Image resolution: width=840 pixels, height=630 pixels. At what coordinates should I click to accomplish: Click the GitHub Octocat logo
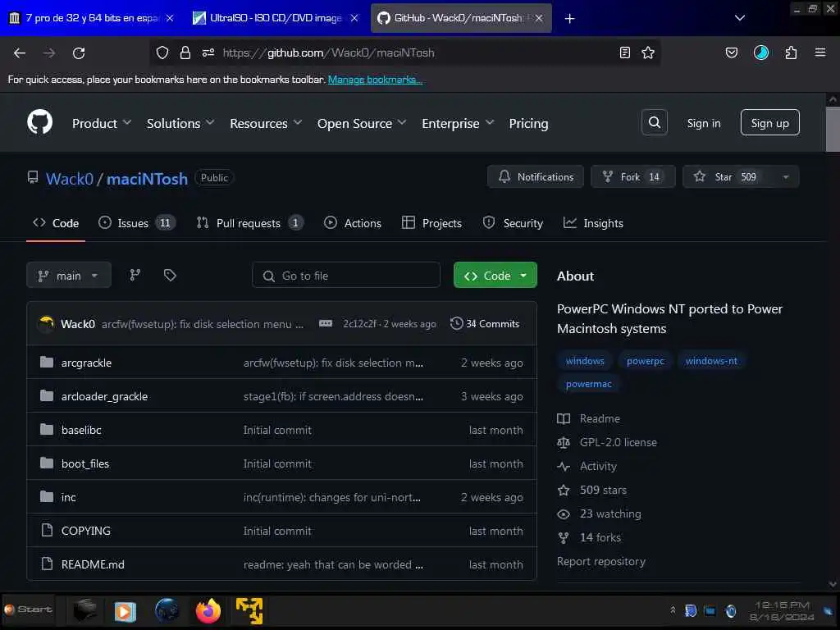point(39,122)
